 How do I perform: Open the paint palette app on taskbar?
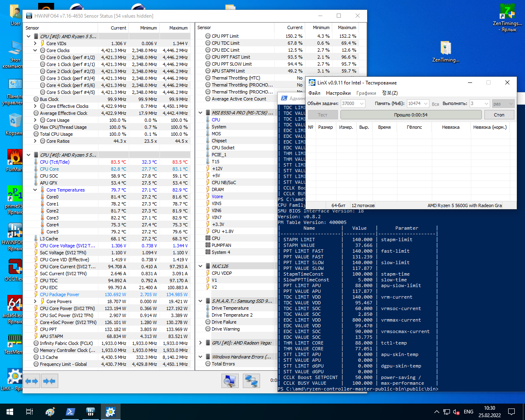[50, 412]
